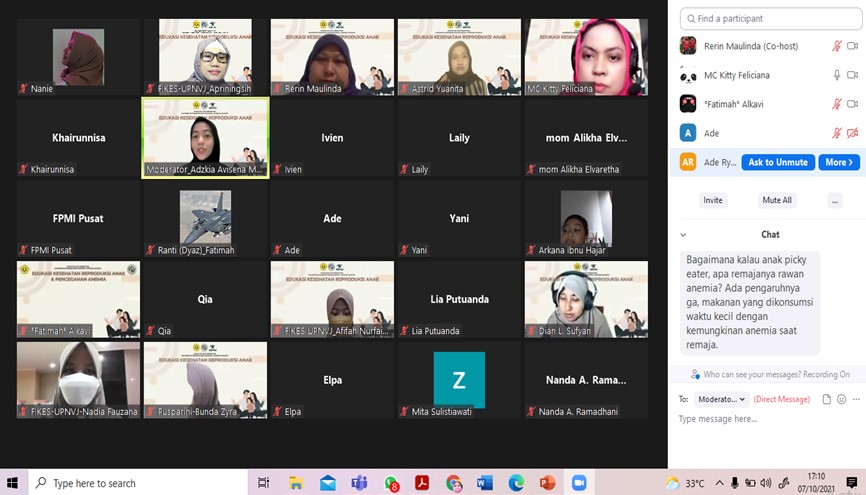The width and height of the screenshot is (866, 495).
Task: Open Zoom from the Windows taskbar
Action: [578, 483]
